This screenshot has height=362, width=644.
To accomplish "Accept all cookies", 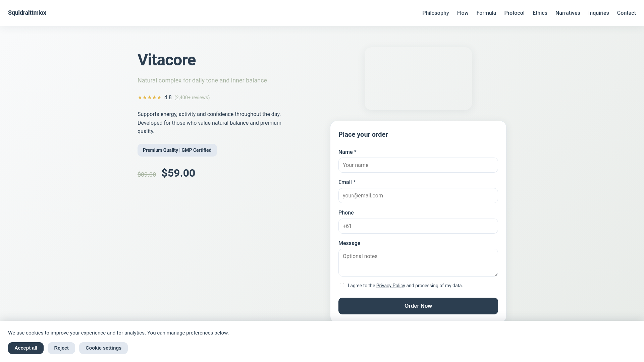I will [26, 348].
